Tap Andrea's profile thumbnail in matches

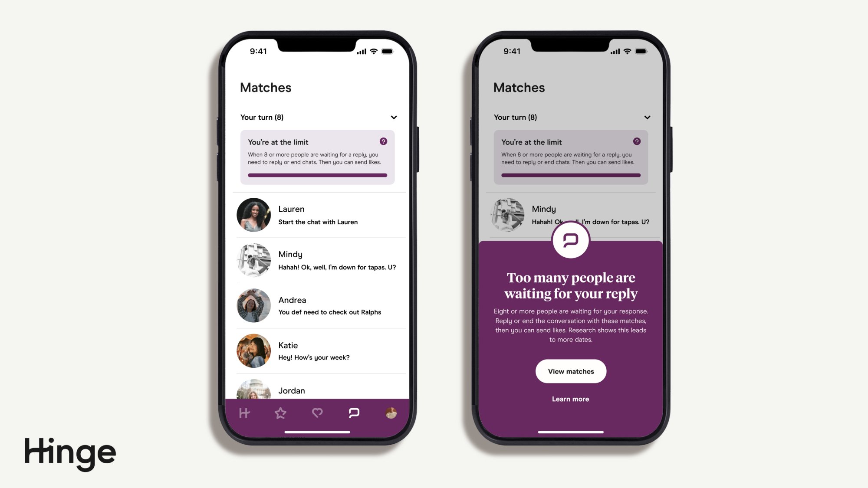(x=253, y=305)
